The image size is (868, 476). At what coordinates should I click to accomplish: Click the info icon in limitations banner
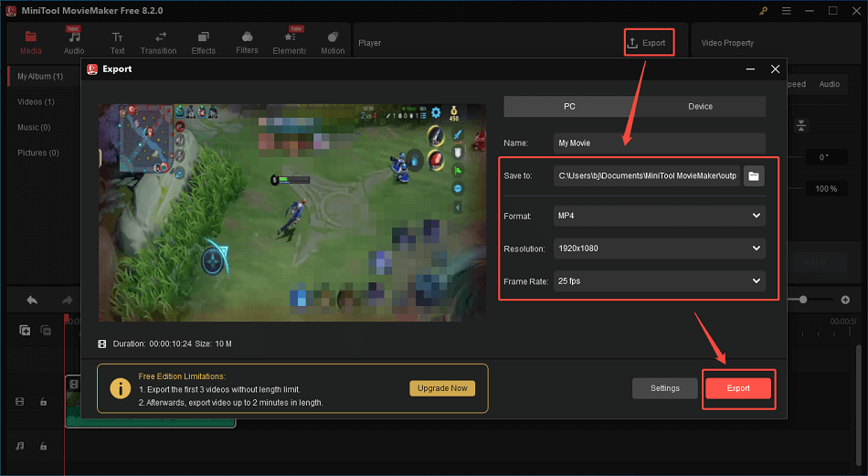point(120,388)
